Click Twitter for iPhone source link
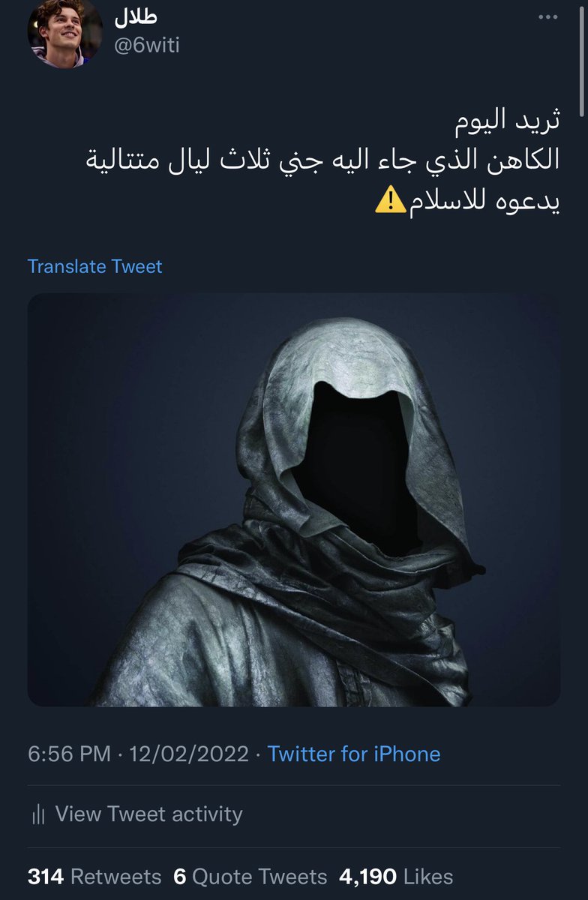The height and width of the screenshot is (900, 588). [x=354, y=754]
